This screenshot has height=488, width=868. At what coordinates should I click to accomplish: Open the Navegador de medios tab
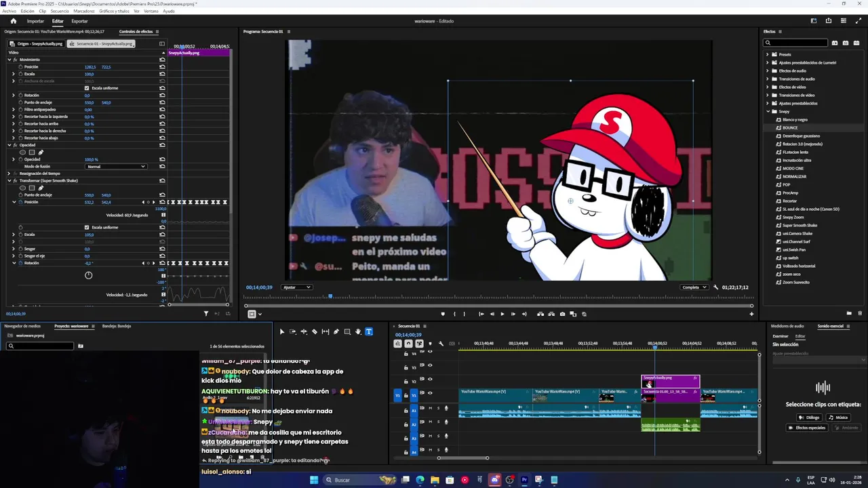22,326
